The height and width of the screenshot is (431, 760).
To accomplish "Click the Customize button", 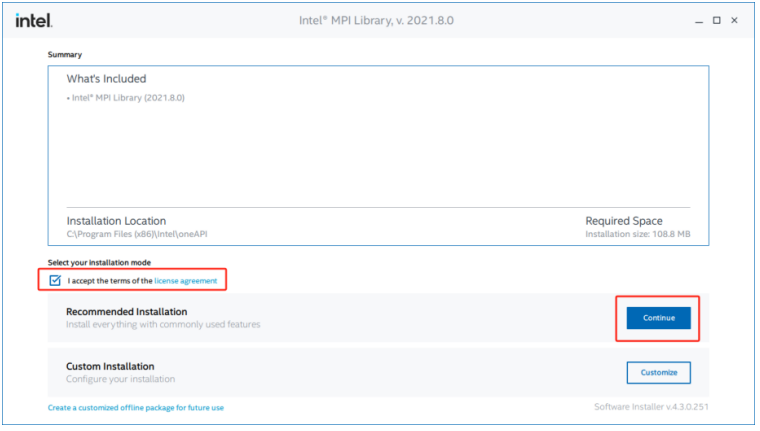I will tap(658, 372).
